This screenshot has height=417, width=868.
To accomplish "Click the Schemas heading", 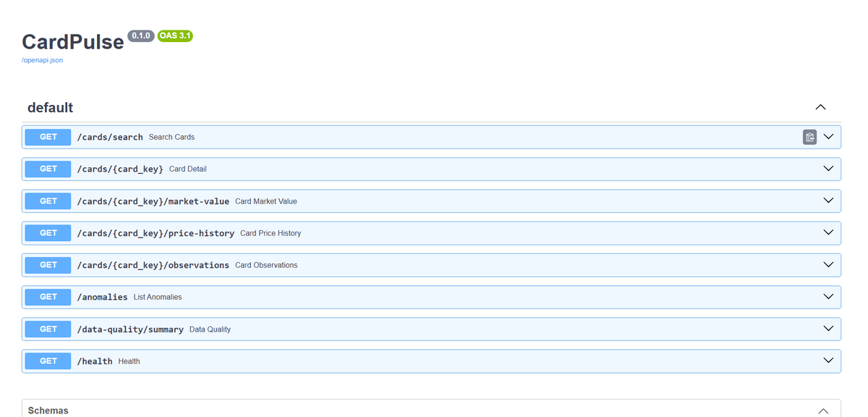I will click(x=48, y=410).
